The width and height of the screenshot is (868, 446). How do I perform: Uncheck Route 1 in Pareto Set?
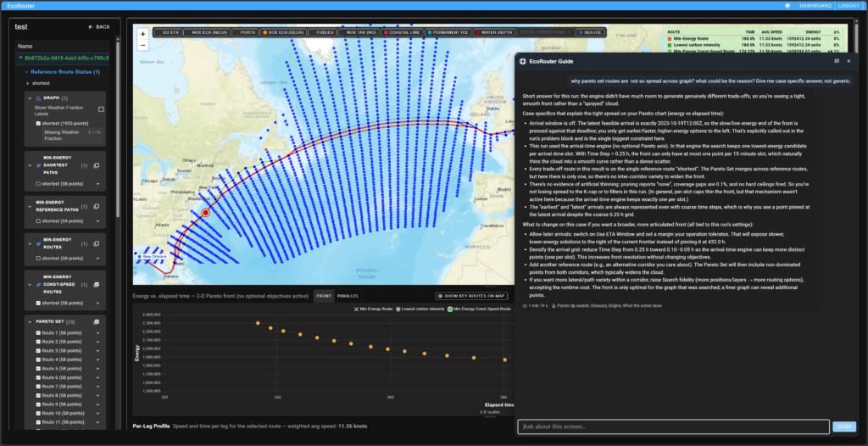coord(37,333)
